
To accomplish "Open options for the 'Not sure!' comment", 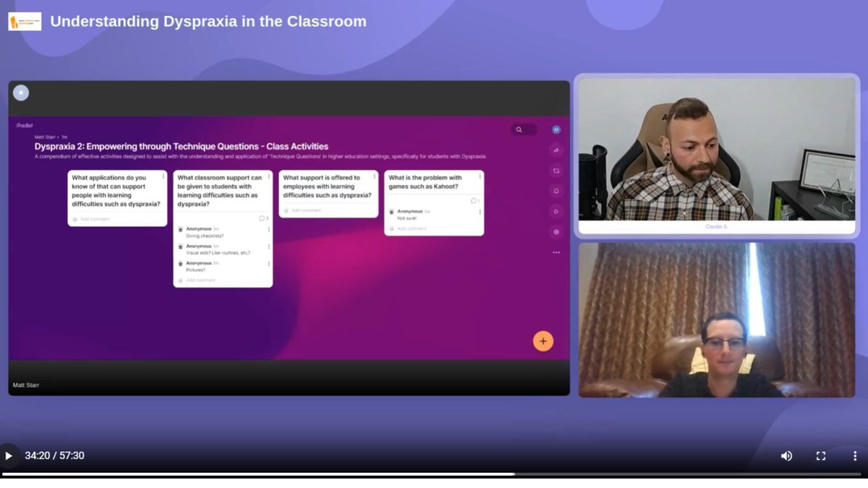I will [x=480, y=212].
